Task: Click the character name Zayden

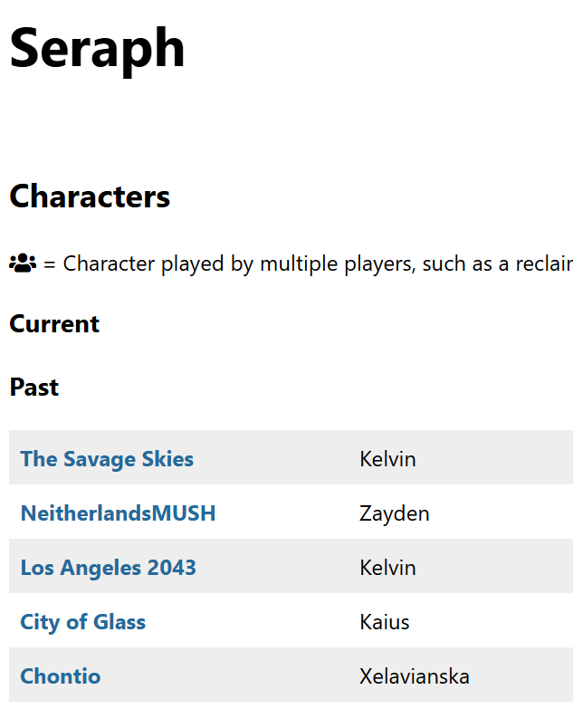Action: coord(394,513)
